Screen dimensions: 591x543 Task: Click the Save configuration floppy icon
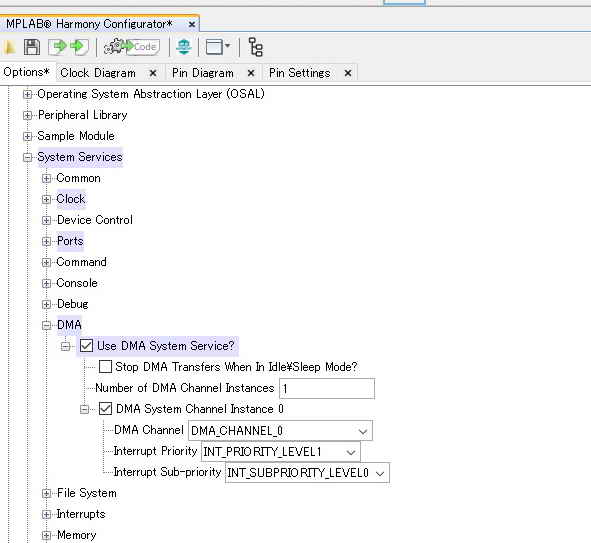(x=32, y=47)
